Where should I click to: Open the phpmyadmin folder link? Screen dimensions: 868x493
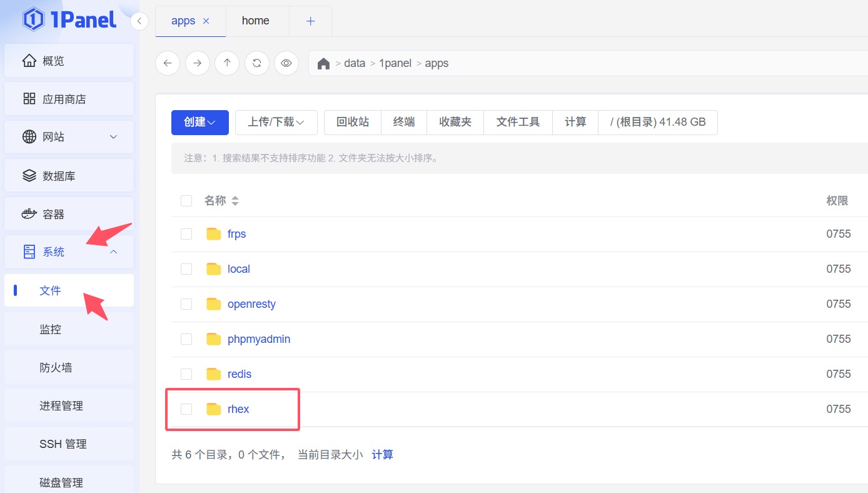coord(259,339)
